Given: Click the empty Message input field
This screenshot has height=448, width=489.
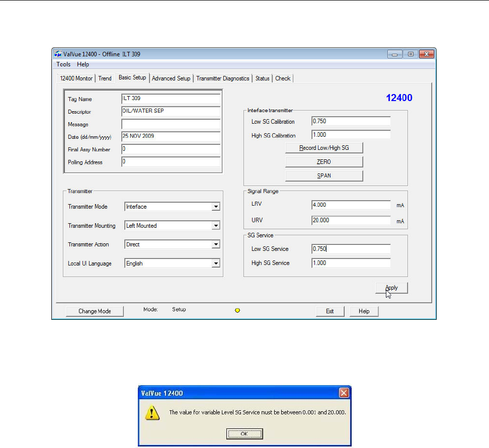Looking at the screenshot, I should 171,124.
